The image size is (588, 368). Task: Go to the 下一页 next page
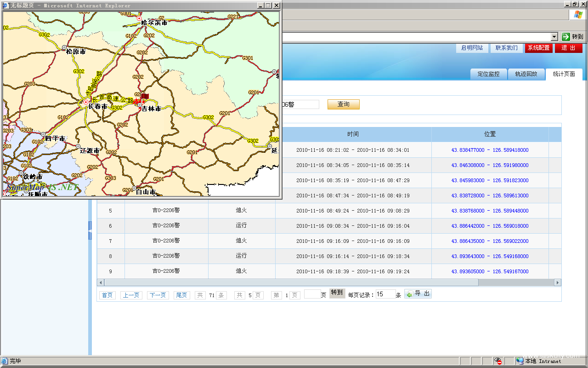click(x=158, y=295)
